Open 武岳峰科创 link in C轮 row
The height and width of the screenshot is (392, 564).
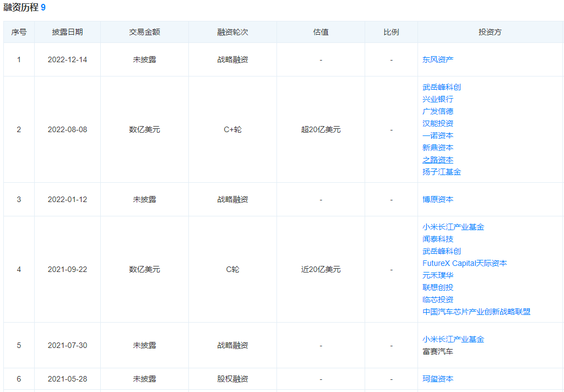[441, 252]
